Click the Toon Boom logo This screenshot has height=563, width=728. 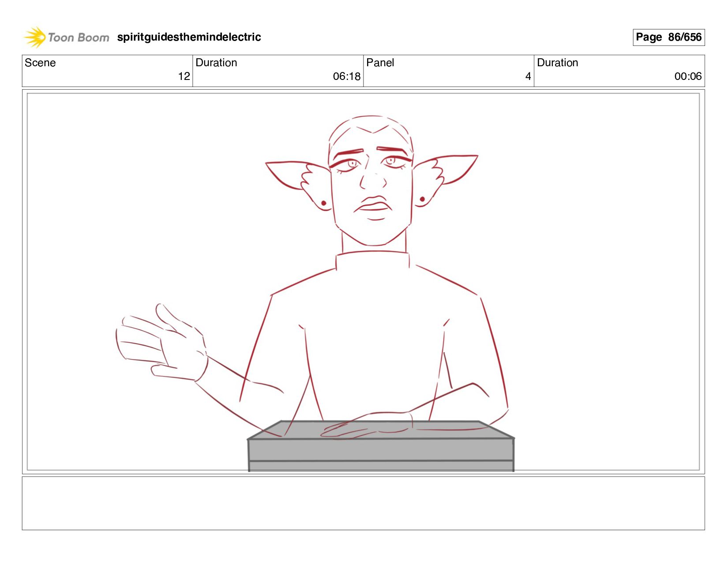pyautogui.click(x=66, y=37)
